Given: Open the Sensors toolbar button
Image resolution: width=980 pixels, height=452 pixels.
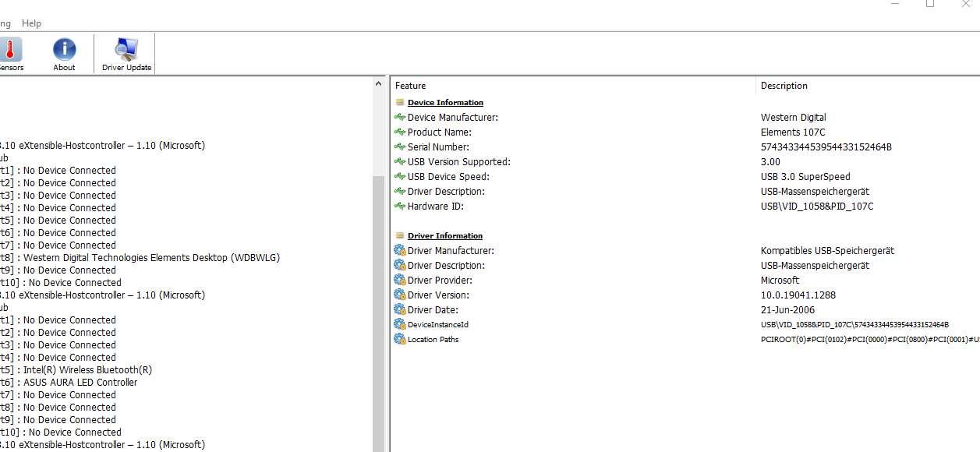Looking at the screenshot, I should pos(10,54).
